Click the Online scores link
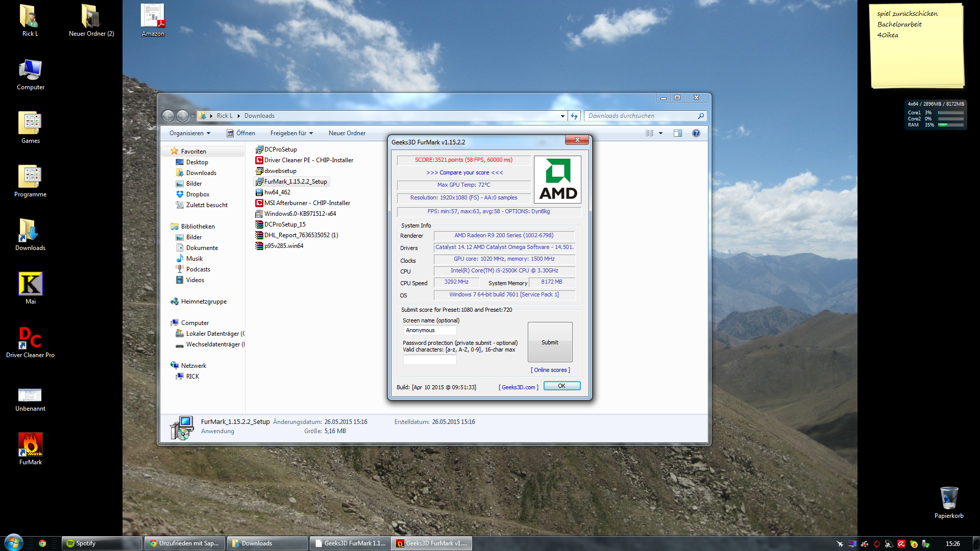980x551 pixels. (550, 370)
